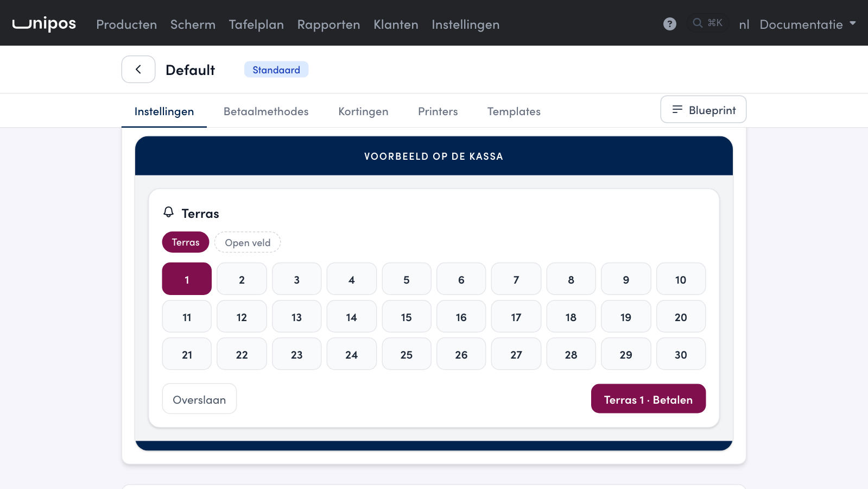Select table number 26
868x489 pixels.
[x=461, y=354]
